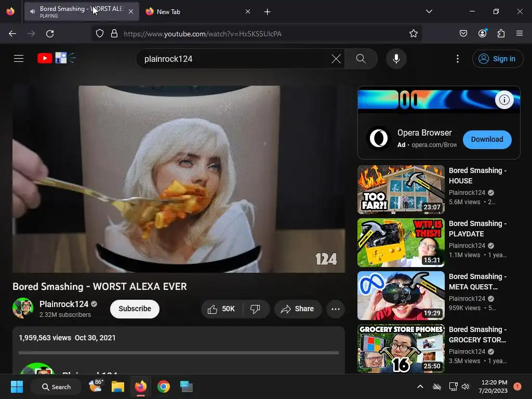Close the New Tab tab
The image size is (532, 399).
pyautogui.click(x=248, y=11)
